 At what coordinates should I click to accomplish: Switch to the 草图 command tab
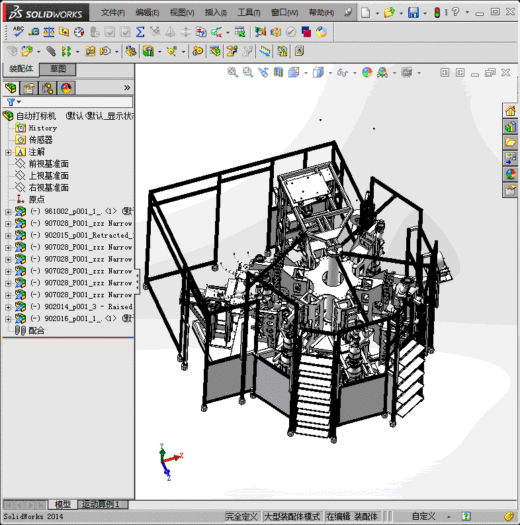click(x=58, y=69)
